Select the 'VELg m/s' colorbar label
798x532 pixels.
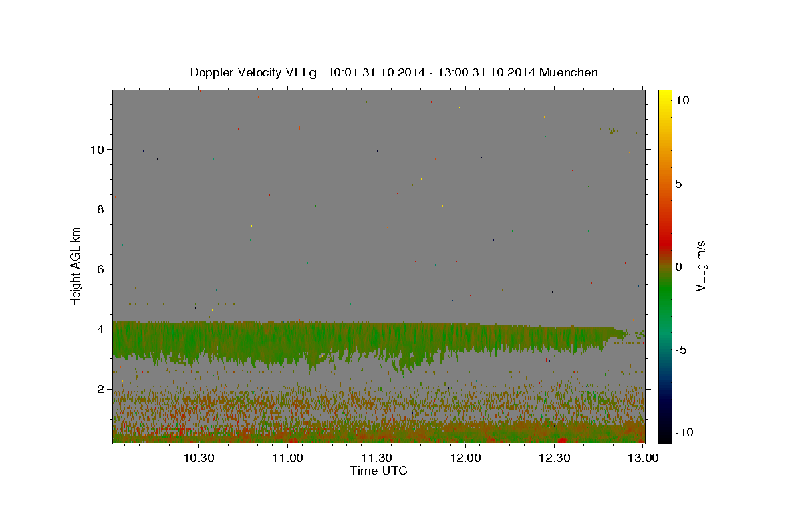pos(700,266)
